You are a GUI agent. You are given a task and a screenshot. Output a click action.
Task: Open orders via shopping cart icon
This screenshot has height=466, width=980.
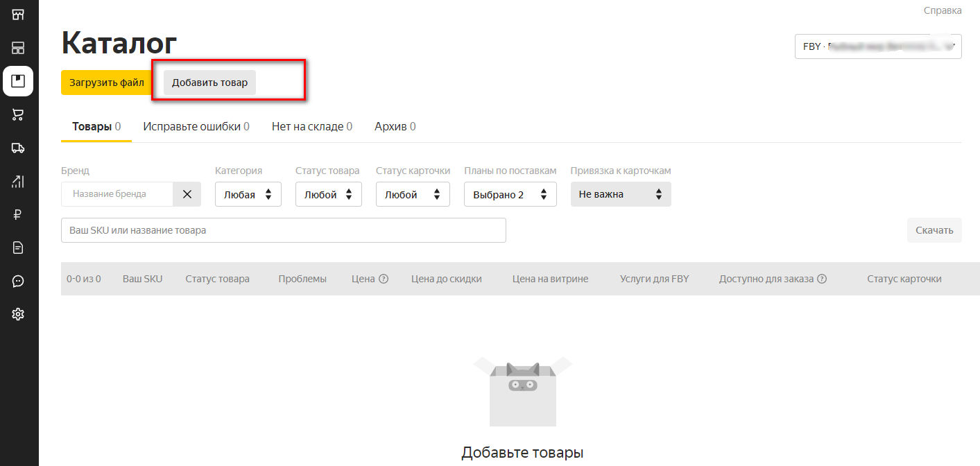[x=18, y=114]
